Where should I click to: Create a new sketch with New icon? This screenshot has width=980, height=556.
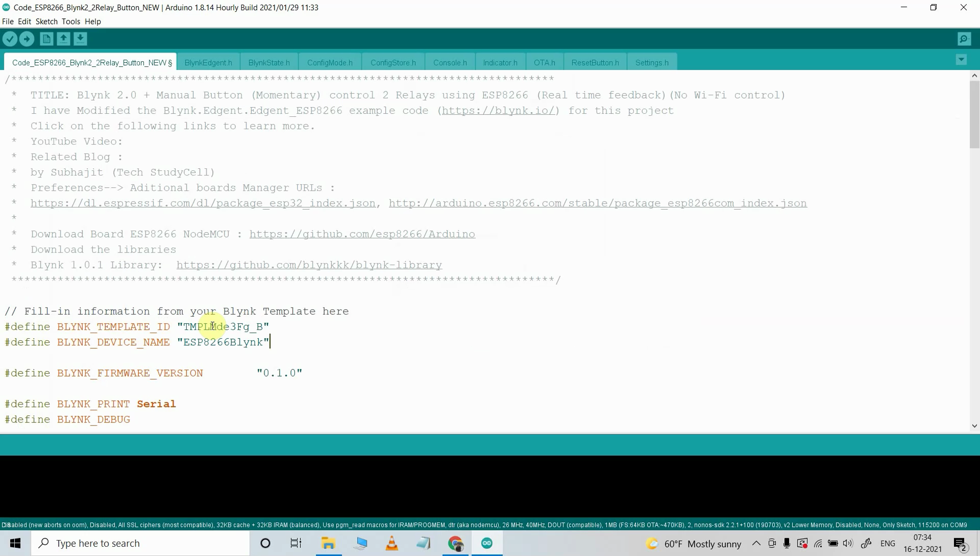(x=46, y=39)
